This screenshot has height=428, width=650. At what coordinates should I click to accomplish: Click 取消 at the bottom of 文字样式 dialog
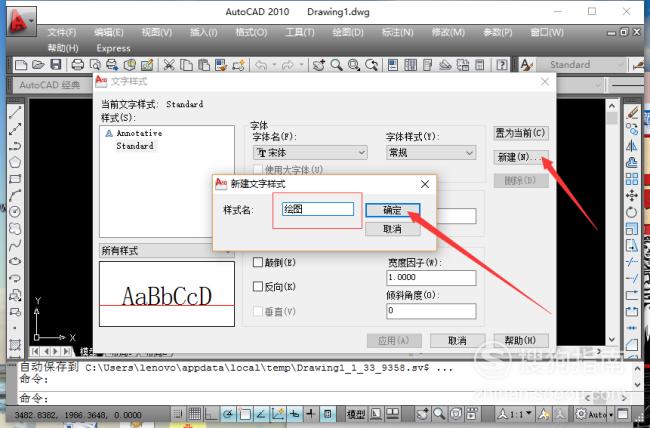[458, 340]
